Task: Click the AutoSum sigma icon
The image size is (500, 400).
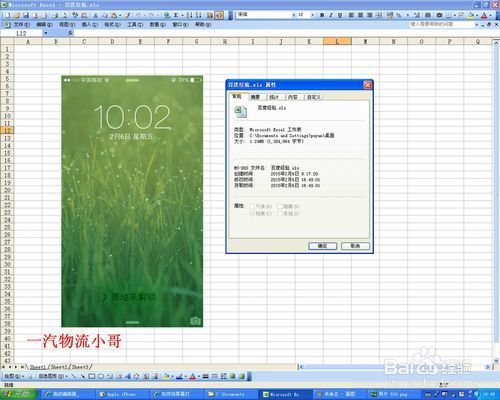Action: point(176,15)
